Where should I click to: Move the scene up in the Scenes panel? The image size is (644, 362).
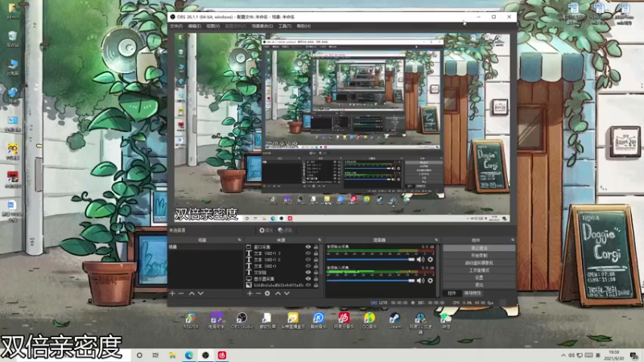(192, 294)
